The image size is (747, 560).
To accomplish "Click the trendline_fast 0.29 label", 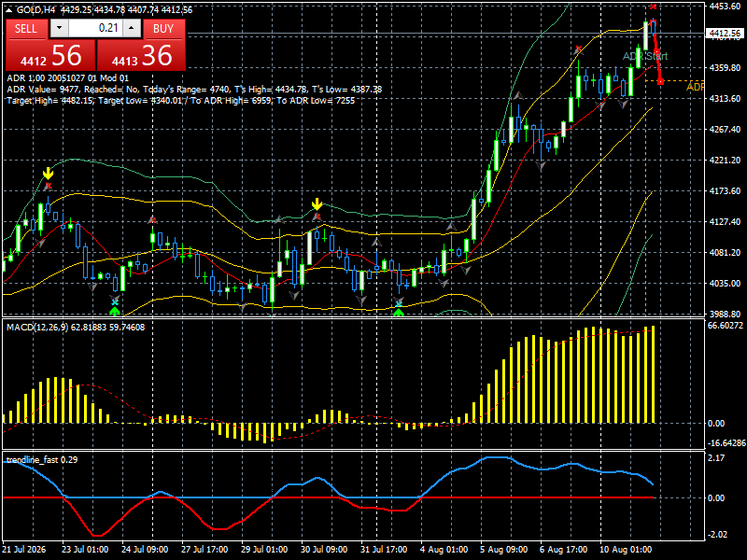I will tap(42, 459).
